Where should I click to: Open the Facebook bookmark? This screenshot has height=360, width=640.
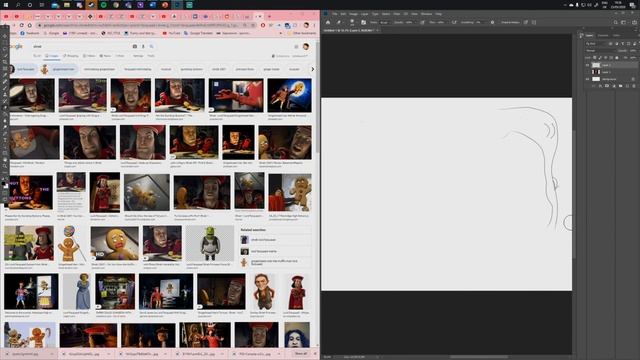click(30, 33)
